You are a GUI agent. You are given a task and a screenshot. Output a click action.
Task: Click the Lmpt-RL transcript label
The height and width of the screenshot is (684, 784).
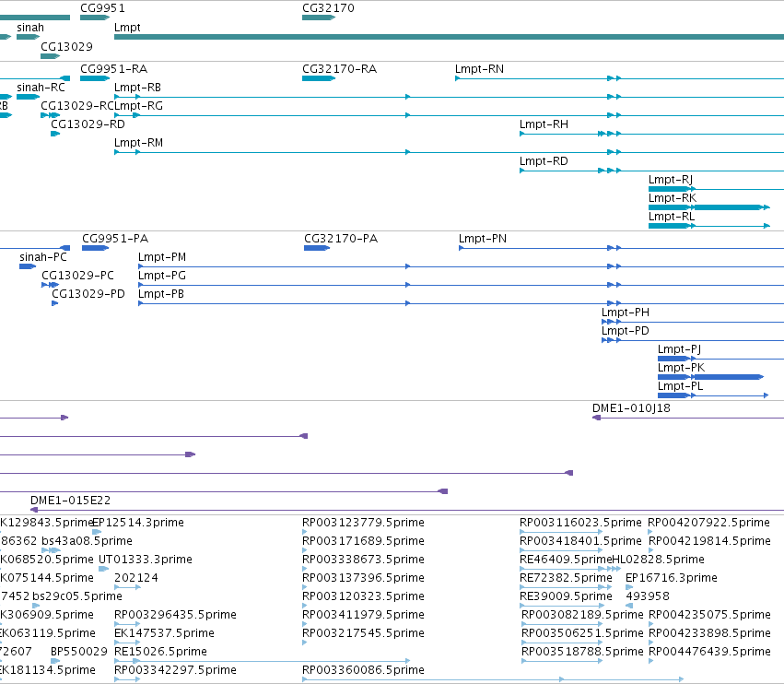pyautogui.click(x=672, y=216)
